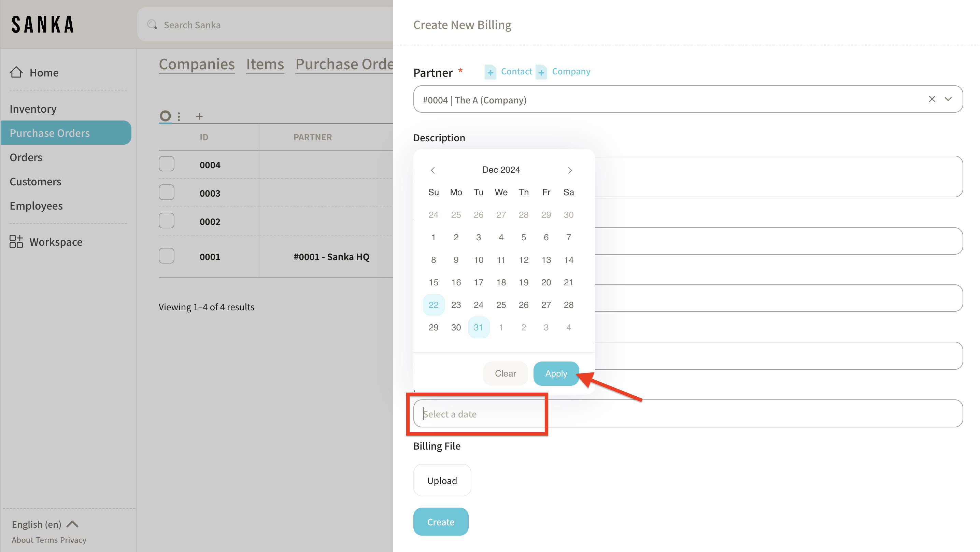Expand the Partner dropdown chevron
The width and height of the screenshot is (980, 552).
click(948, 99)
